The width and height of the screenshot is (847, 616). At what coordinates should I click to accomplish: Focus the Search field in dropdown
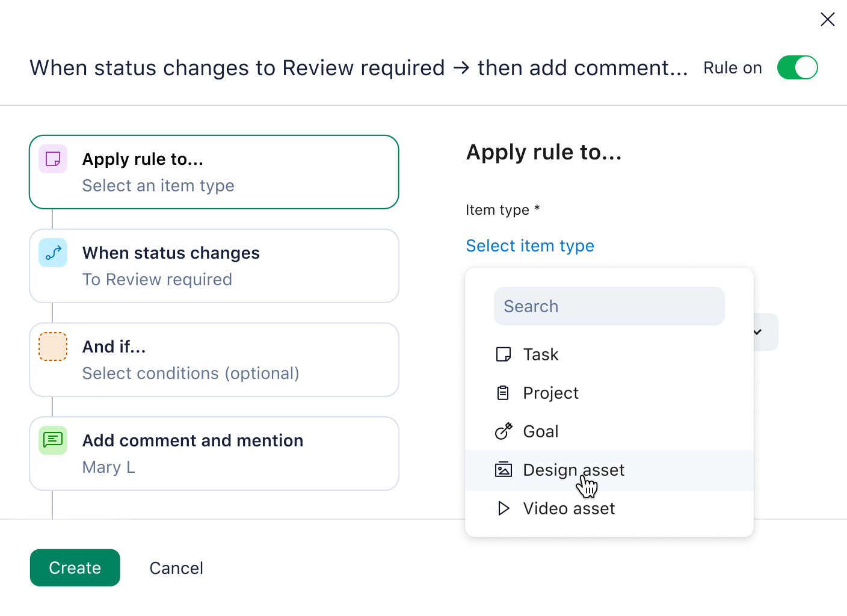(609, 306)
